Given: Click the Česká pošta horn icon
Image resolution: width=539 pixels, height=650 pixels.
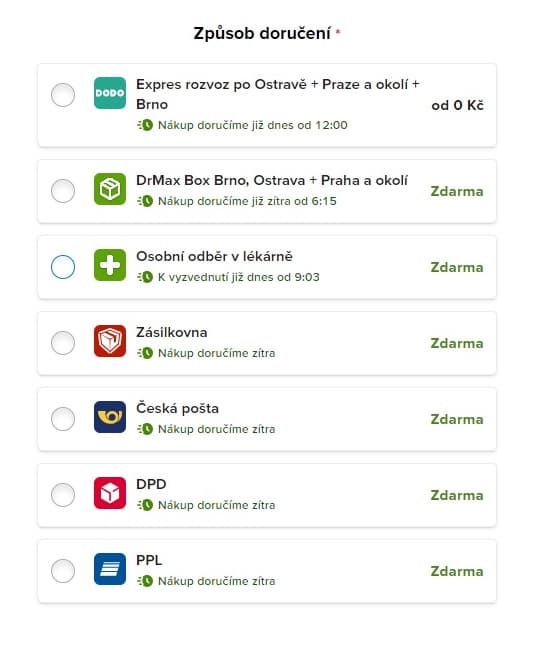Looking at the screenshot, I should click(x=110, y=417).
